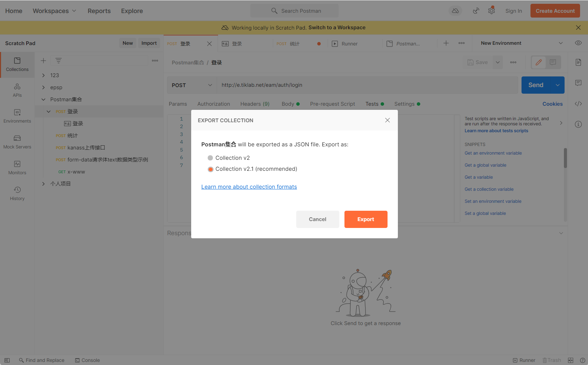Screen dimensions: 588x365
Task: Open the Collections sidebar panel
Action: point(17,65)
